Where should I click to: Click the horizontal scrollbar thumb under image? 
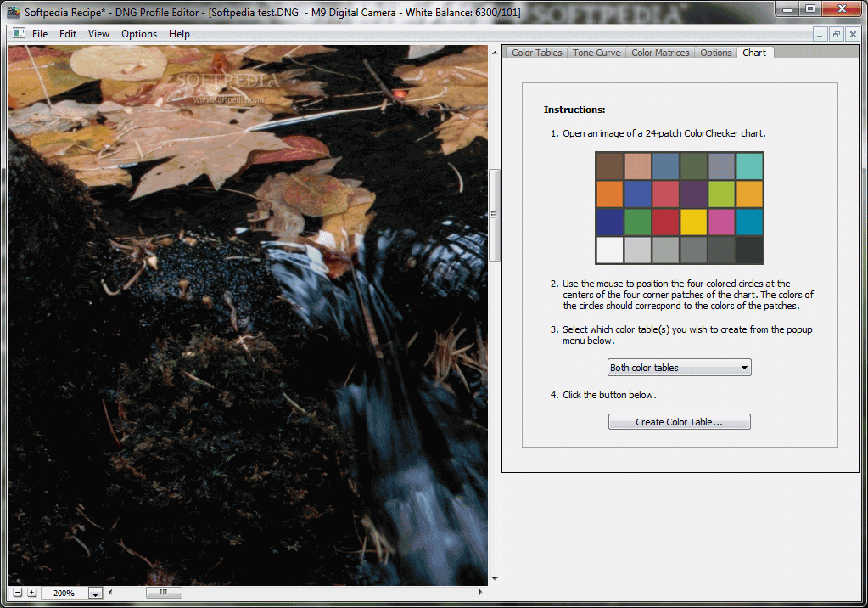tap(164, 593)
